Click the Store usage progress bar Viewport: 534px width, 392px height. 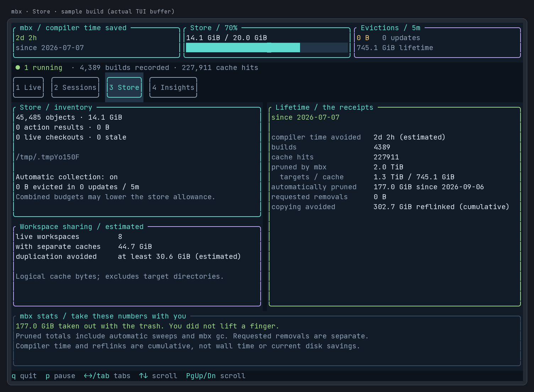tap(267, 48)
